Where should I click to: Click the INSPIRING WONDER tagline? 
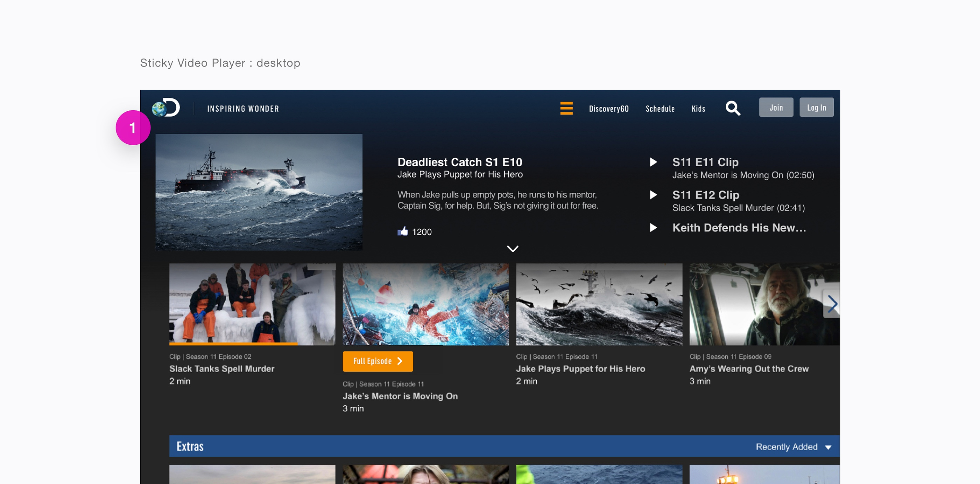pyautogui.click(x=243, y=109)
